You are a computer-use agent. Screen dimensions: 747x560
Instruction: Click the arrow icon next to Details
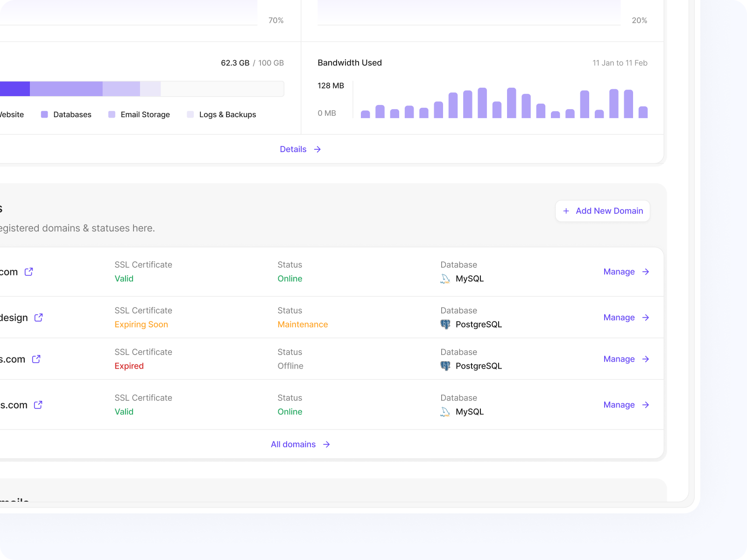click(x=317, y=149)
